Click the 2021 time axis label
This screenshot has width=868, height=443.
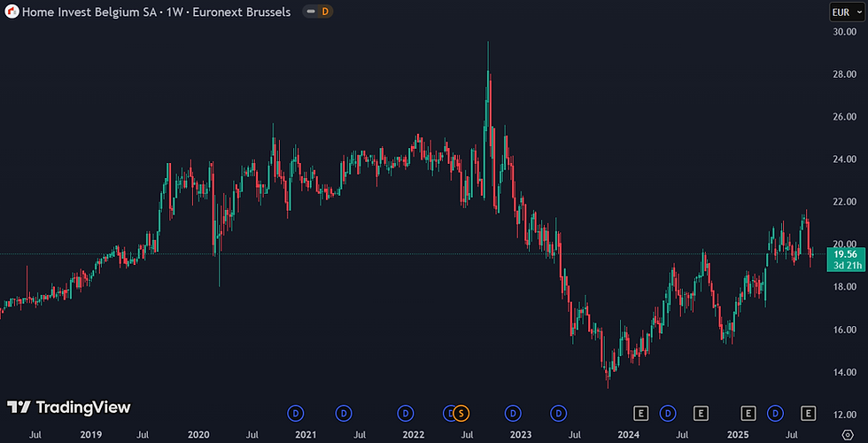(306, 435)
